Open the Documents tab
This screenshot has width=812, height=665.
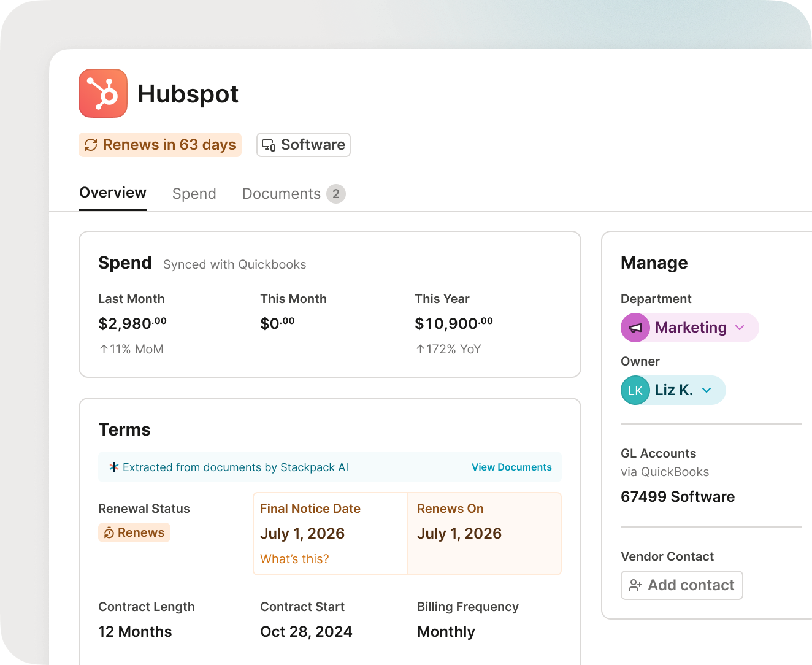pyautogui.click(x=282, y=194)
